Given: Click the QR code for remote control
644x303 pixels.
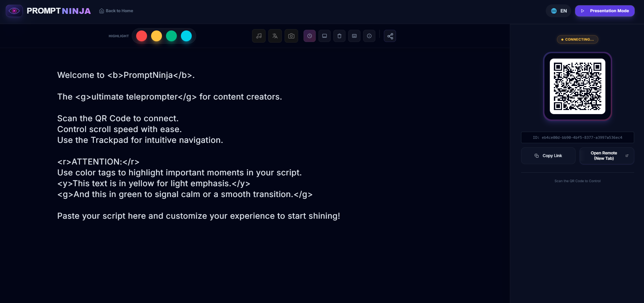Looking at the screenshot, I should [577, 86].
